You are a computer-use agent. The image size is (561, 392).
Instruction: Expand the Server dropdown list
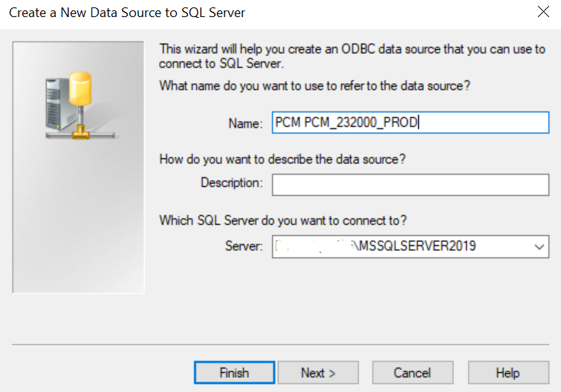539,246
